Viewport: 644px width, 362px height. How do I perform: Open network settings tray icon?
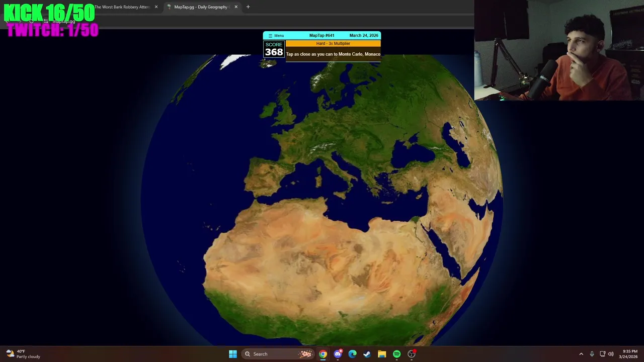point(602,354)
